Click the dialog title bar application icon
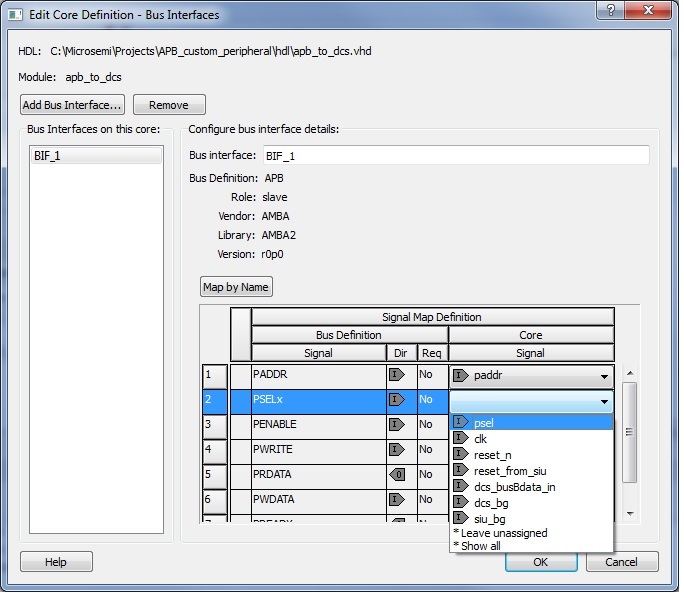Screen dimensions: 684x595 (x=15, y=15)
